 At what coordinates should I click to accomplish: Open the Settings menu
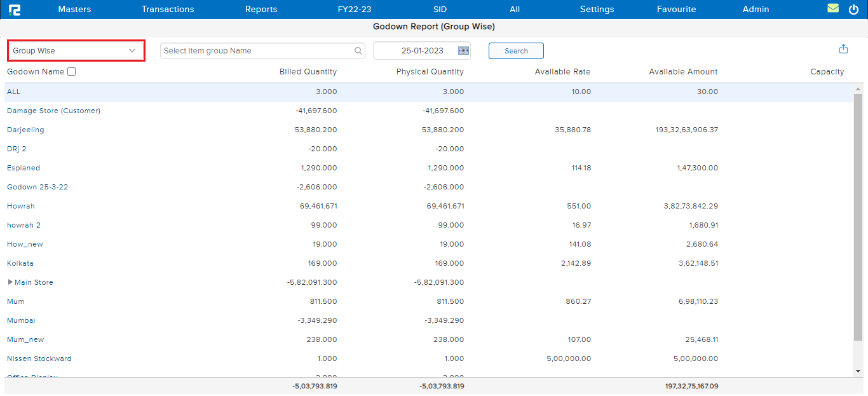pos(597,10)
